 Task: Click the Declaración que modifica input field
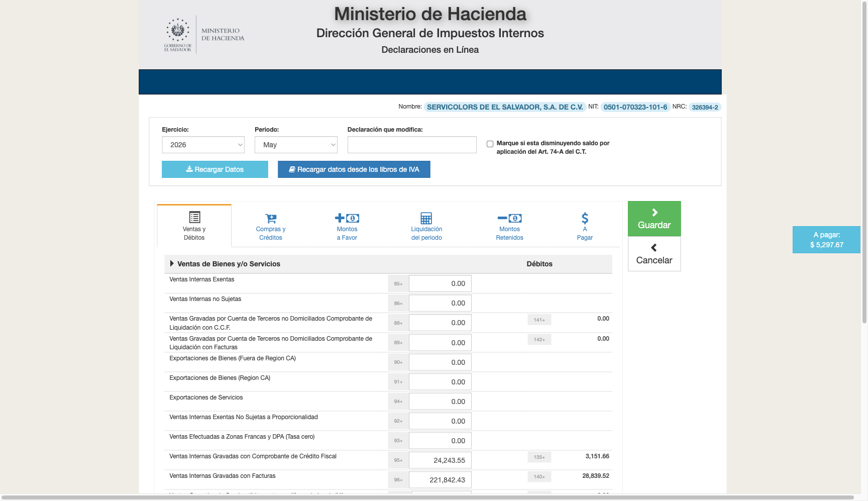click(x=412, y=145)
